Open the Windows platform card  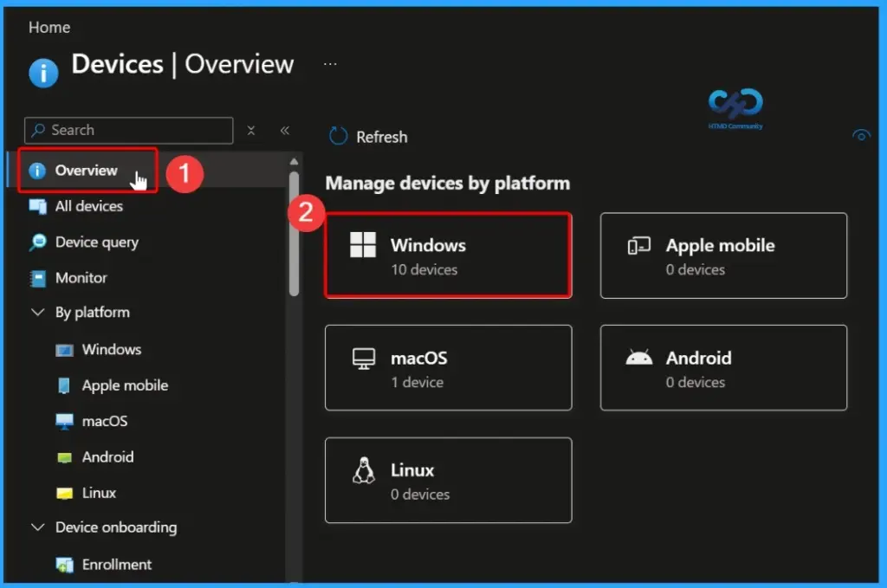(x=448, y=255)
